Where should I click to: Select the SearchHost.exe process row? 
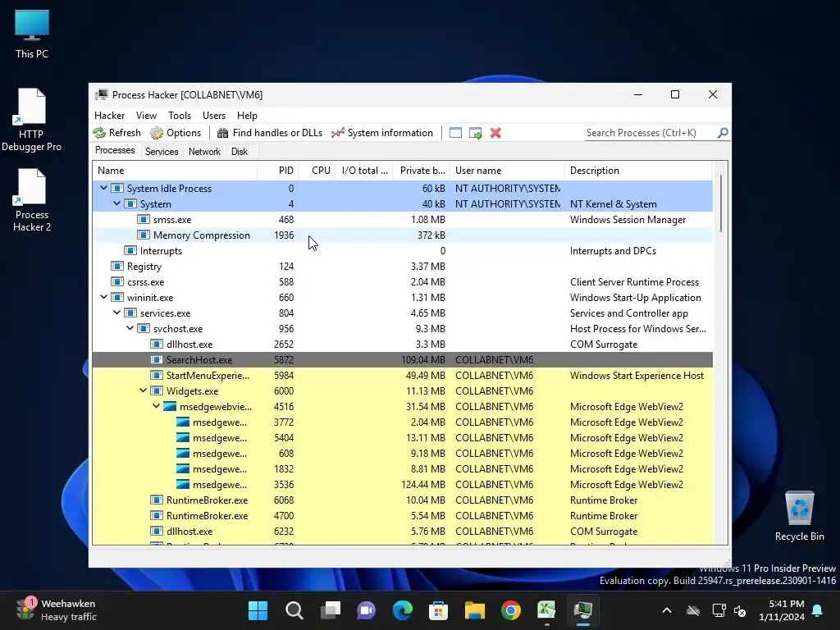[402, 360]
